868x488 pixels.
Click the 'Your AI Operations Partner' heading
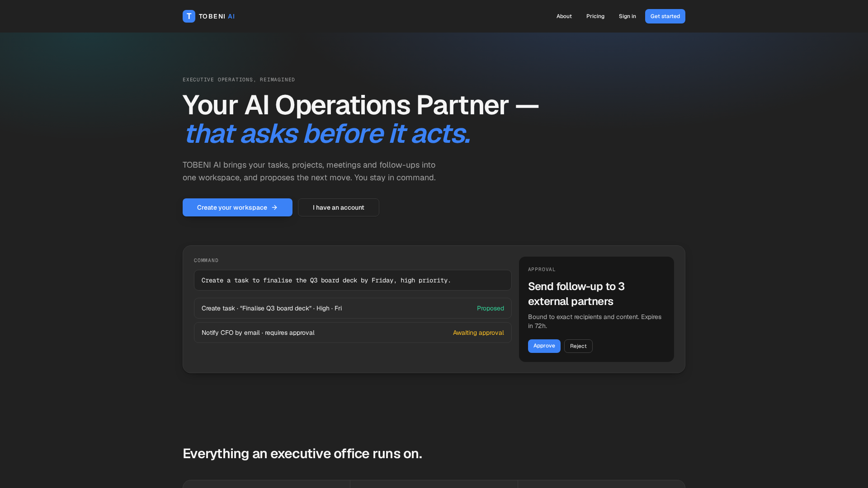click(360, 105)
